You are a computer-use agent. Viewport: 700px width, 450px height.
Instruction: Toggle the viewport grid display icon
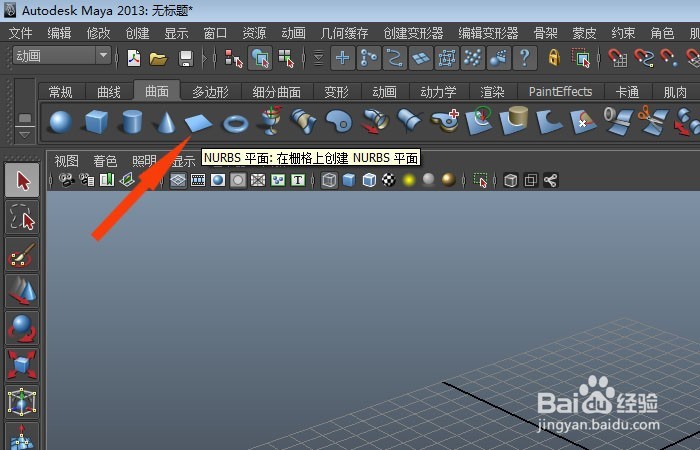pyautogui.click(x=178, y=180)
